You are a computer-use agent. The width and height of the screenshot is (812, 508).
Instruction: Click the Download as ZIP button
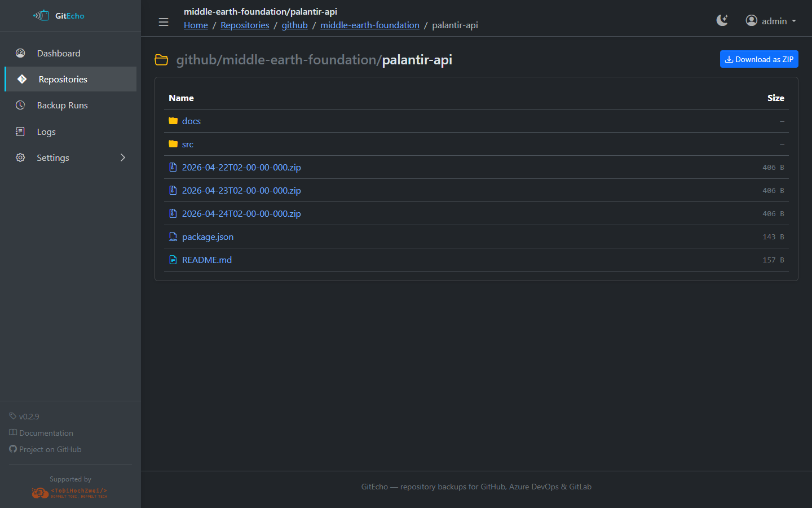[x=758, y=59]
